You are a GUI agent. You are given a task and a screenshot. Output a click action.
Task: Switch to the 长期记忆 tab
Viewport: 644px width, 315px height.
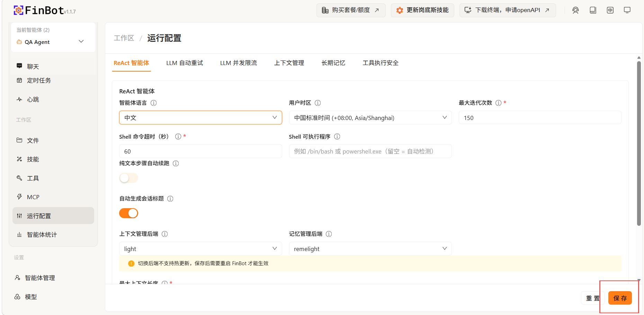point(333,63)
